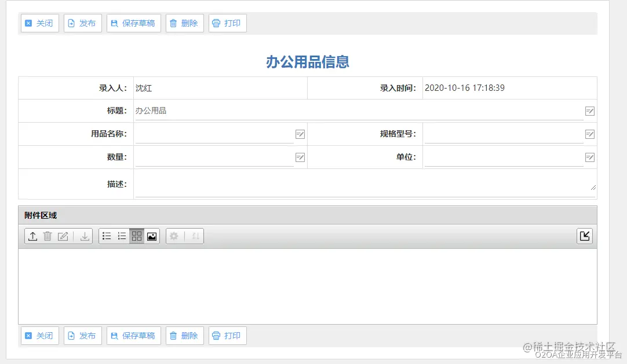The width and height of the screenshot is (627, 364).
Task: Click the attachment trash delete icon
Action: tap(48, 236)
